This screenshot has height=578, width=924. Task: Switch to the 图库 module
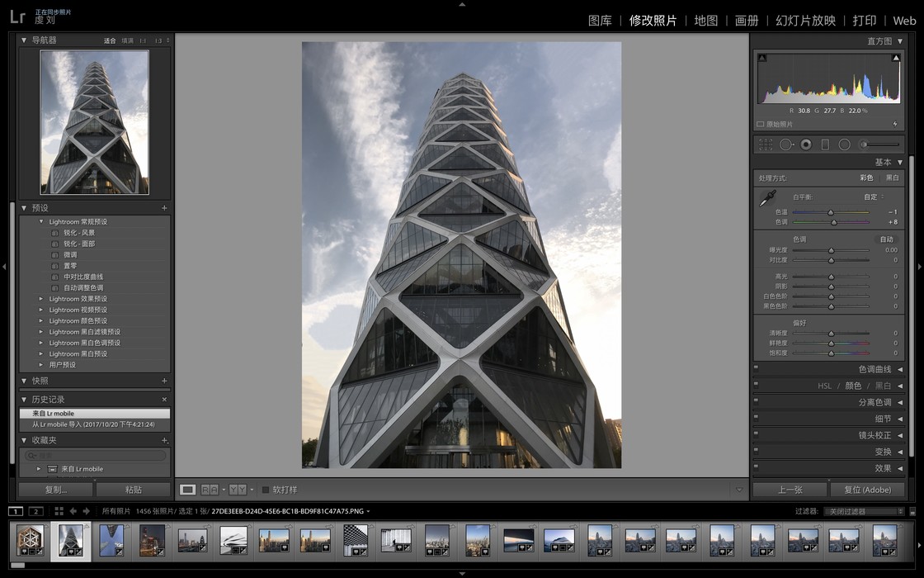[600, 21]
